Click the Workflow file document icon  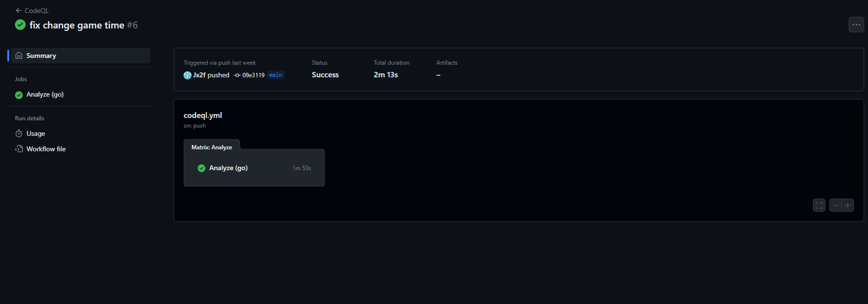click(x=19, y=149)
